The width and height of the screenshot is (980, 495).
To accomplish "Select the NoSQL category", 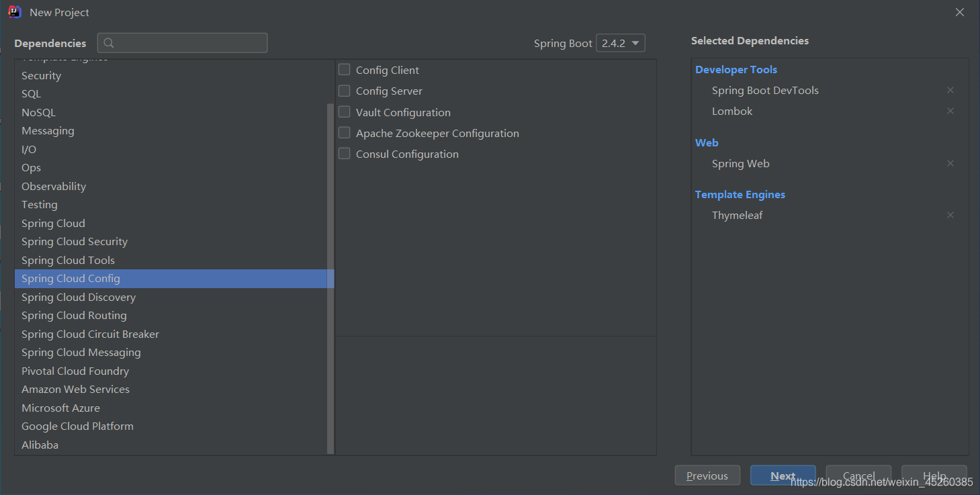I will pos(171,113).
